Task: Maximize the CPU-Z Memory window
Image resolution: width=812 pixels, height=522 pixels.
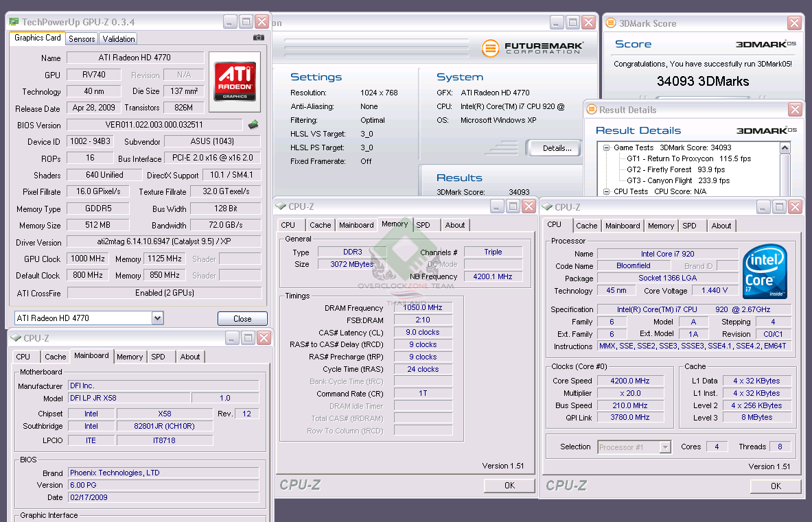Action: point(513,206)
